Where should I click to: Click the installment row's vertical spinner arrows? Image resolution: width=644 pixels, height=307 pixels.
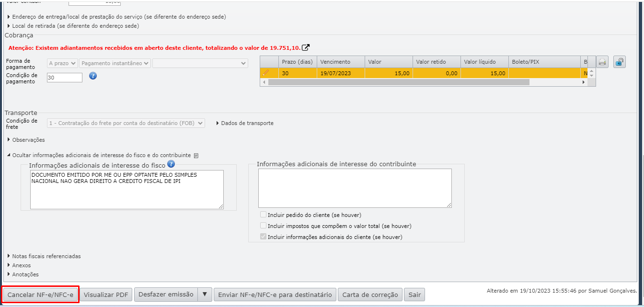tap(591, 73)
